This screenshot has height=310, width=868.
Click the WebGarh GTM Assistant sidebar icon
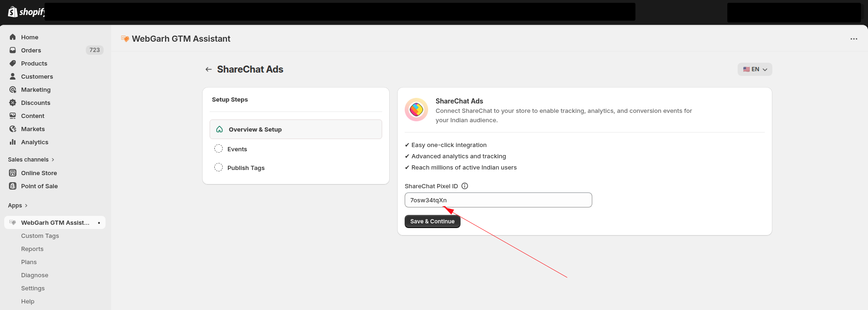click(13, 222)
